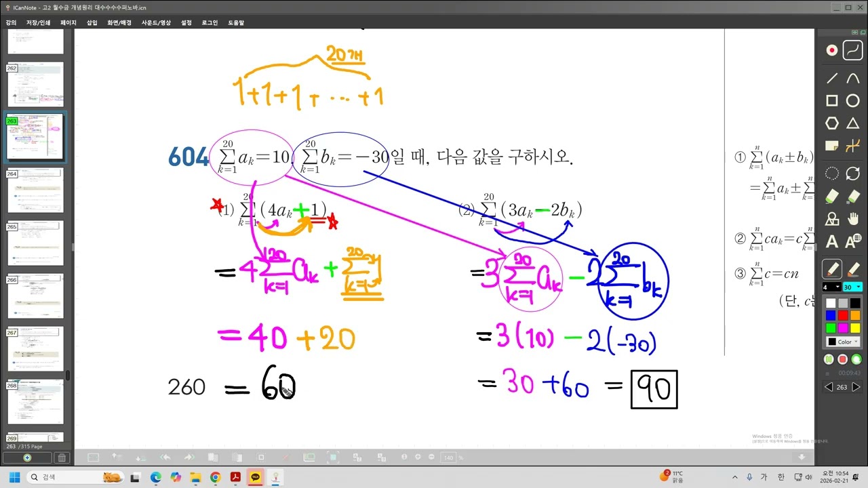This screenshot has height=488, width=868.
Task: Open page 264 thumbnail
Action: click(x=35, y=190)
